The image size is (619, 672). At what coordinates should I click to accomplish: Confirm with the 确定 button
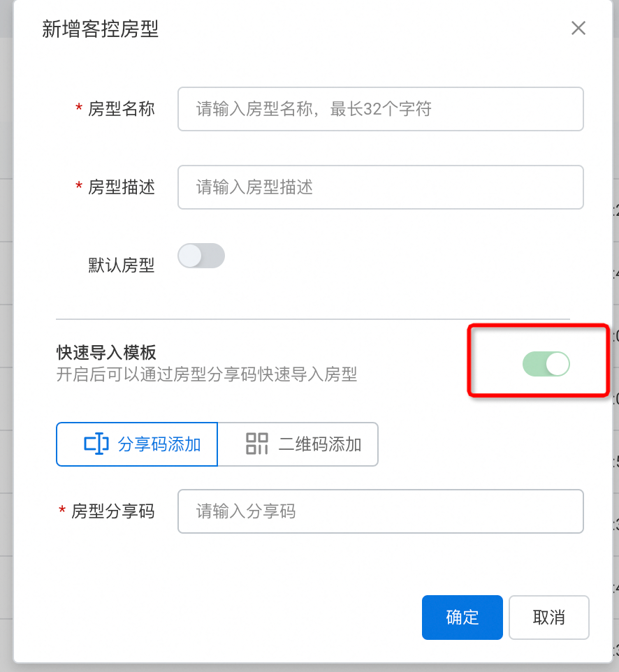[462, 617]
